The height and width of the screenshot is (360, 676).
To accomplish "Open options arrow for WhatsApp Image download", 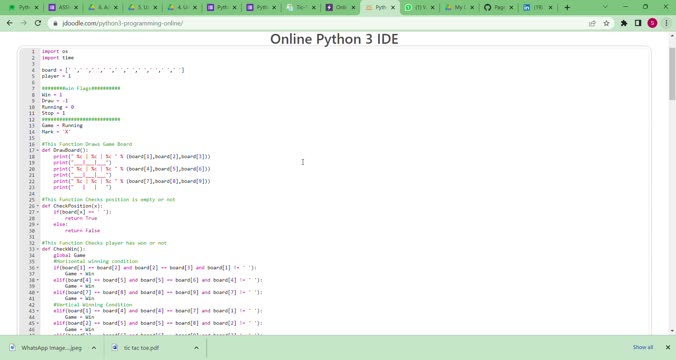I will click(x=94, y=347).
